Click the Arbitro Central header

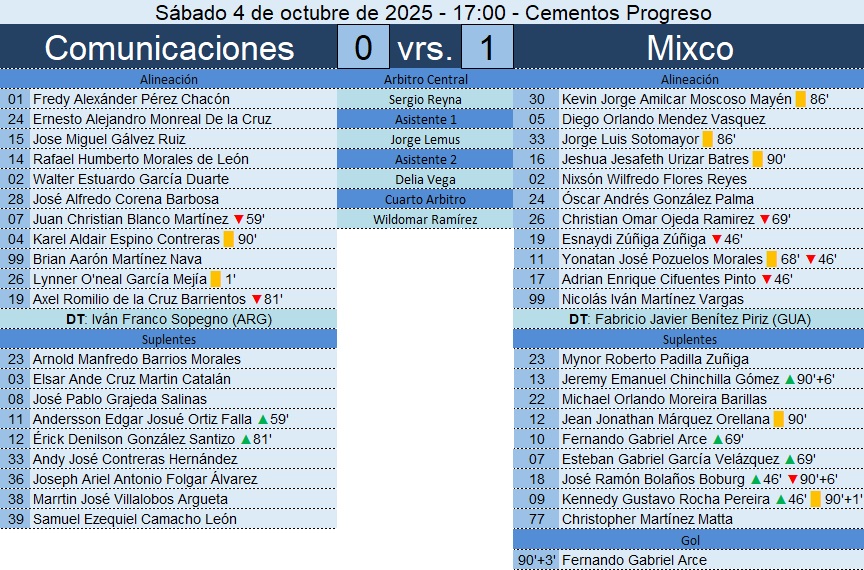coord(425,79)
